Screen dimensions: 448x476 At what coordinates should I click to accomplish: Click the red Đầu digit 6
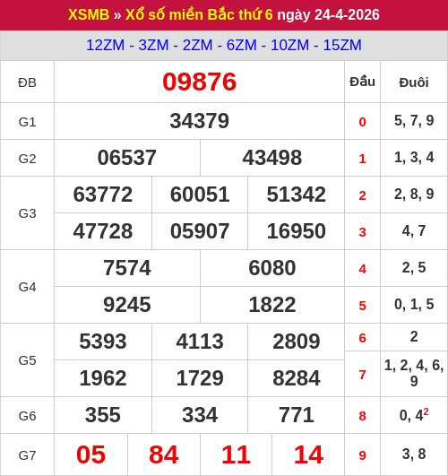pyautogui.click(x=362, y=338)
